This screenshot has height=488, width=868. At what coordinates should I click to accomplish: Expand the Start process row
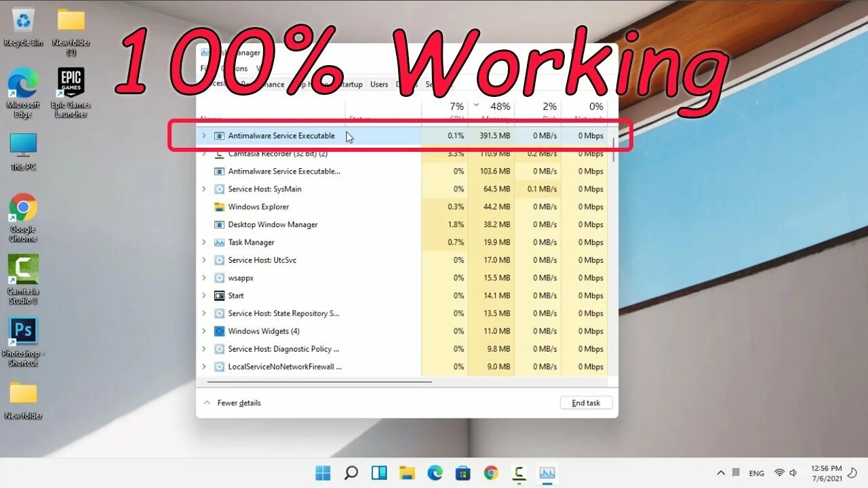(204, 296)
